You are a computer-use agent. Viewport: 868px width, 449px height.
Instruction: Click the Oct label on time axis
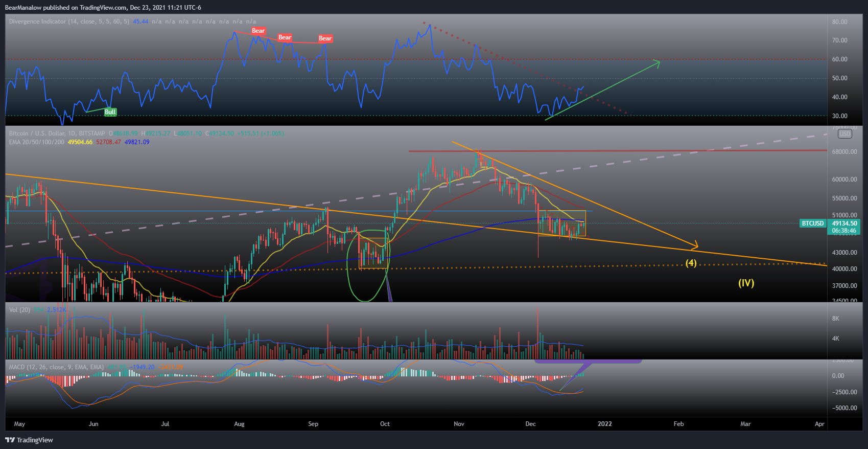click(385, 424)
